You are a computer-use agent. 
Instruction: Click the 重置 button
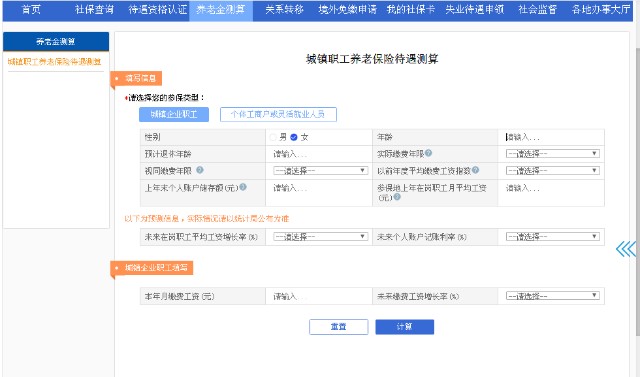(339, 327)
